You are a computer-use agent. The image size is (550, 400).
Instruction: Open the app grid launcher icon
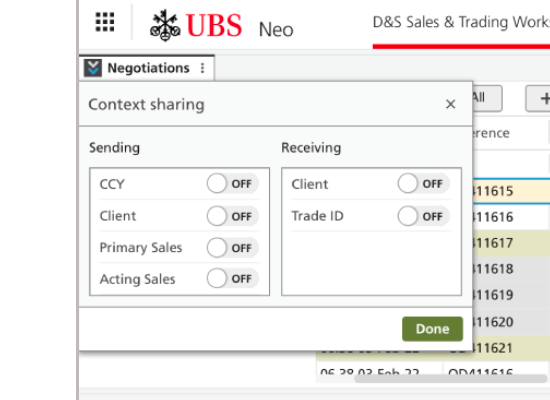[x=105, y=22]
